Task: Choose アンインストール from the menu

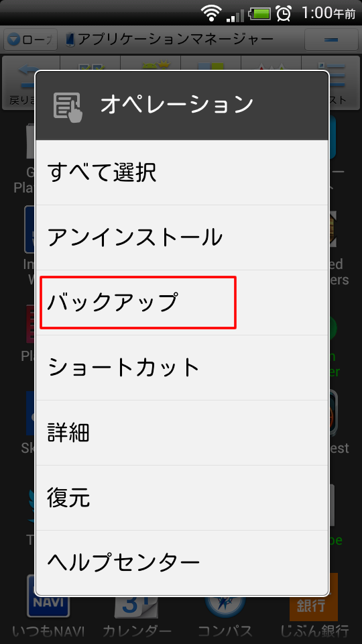Action: click(182, 237)
